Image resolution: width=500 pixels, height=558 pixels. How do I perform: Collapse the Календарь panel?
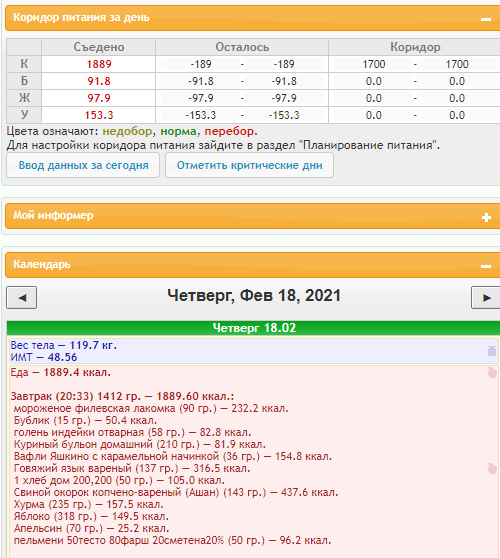tap(486, 266)
